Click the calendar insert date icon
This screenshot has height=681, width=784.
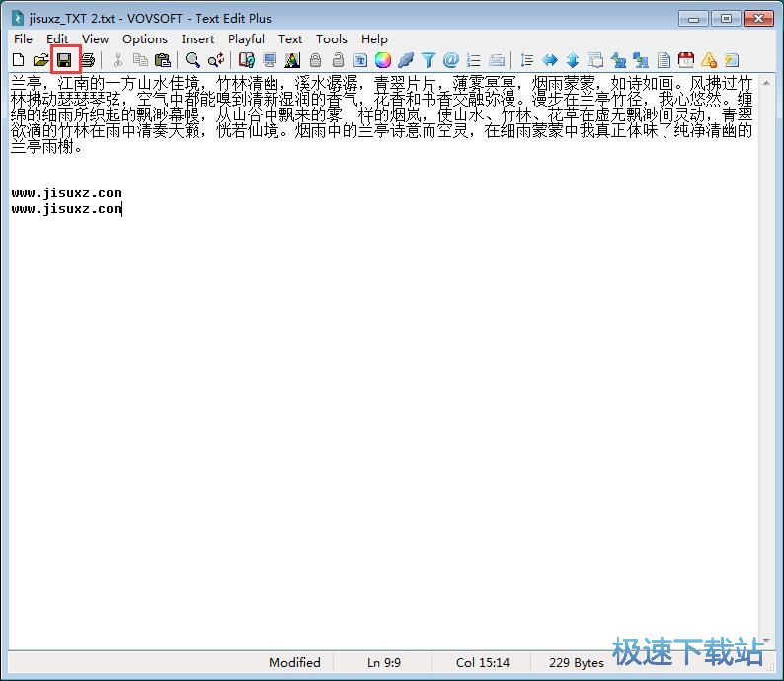pyautogui.click(x=686, y=60)
